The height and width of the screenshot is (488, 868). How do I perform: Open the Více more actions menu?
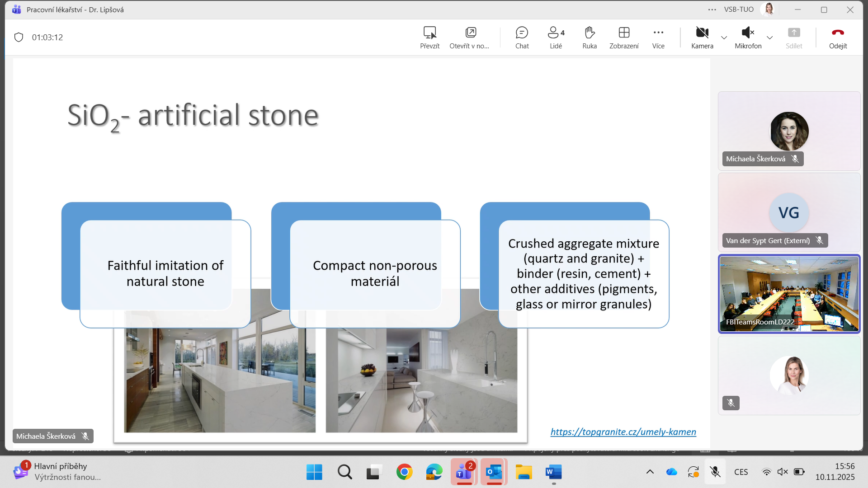point(658,37)
